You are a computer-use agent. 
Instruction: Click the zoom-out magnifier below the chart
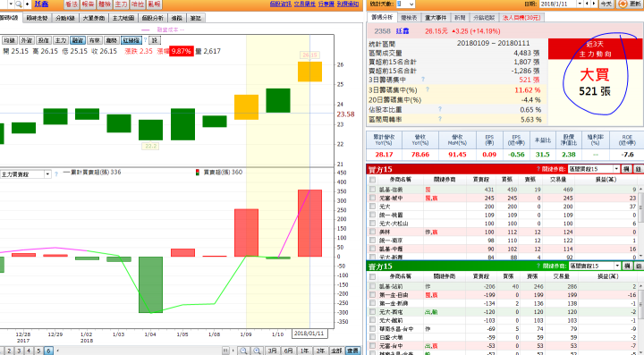click(243, 351)
